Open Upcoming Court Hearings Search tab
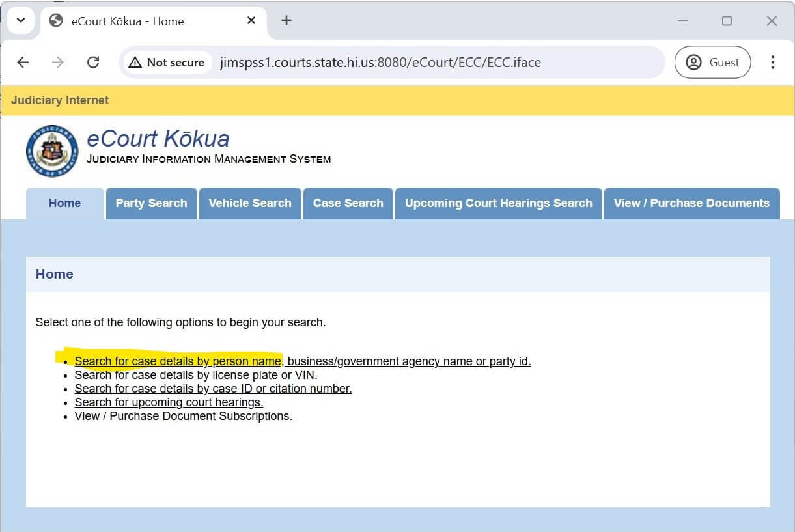Image resolution: width=795 pixels, height=532 pixels. [499, 203]
